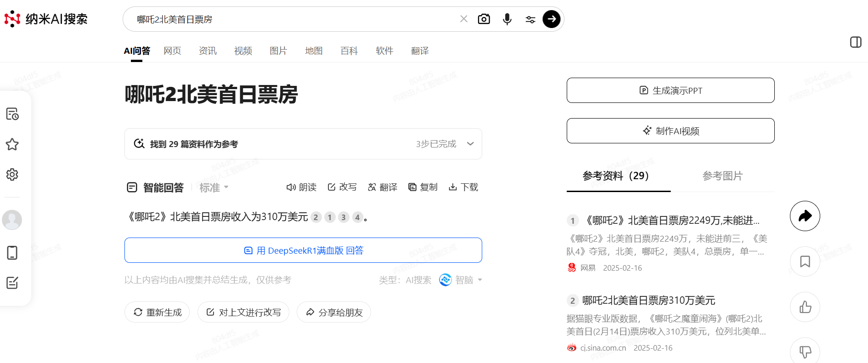The image size is (868, 363).
Task: Toggle the sidebar panel layout icon
Action: pos(856,42)
